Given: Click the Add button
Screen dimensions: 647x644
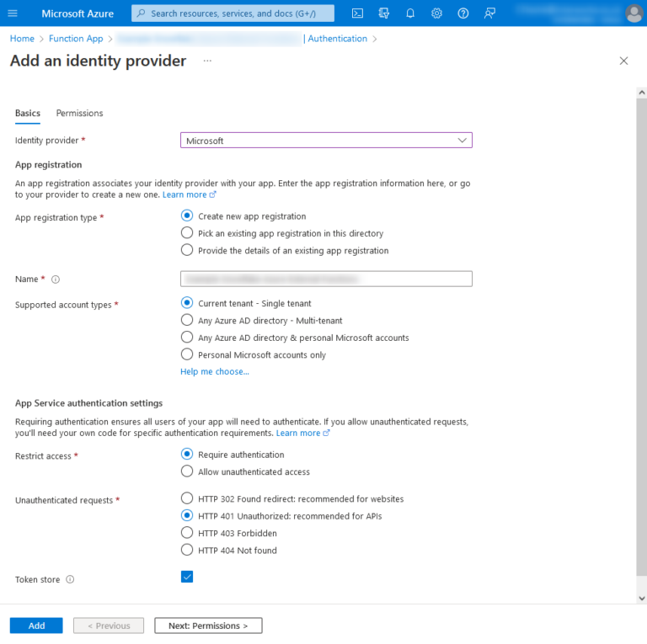Looking at the screenshot, I should tap(36, 625).
